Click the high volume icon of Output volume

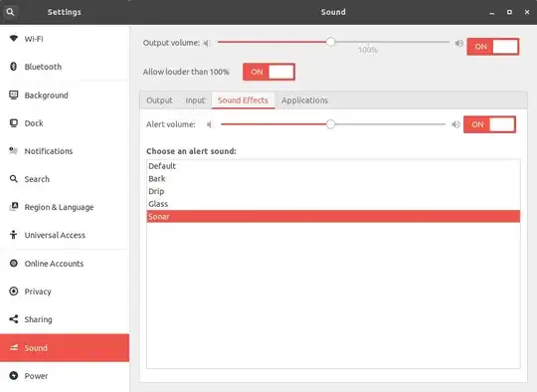[458, 43]
